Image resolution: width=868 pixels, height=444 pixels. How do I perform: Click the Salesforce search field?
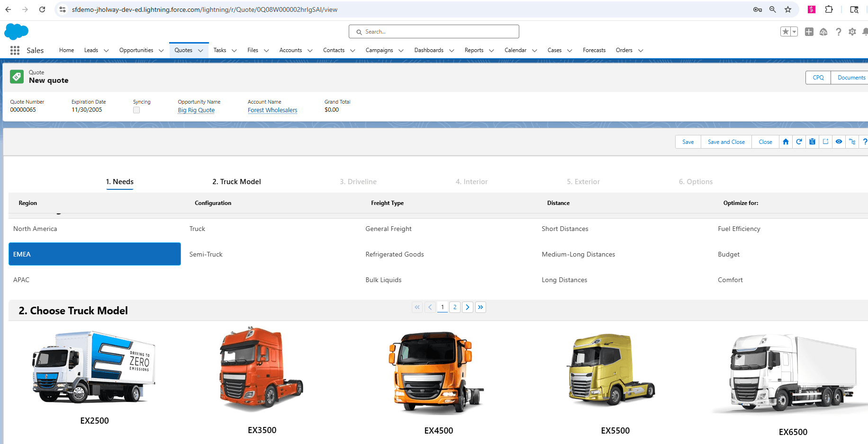pyautogui.click(x=434, y=32)
